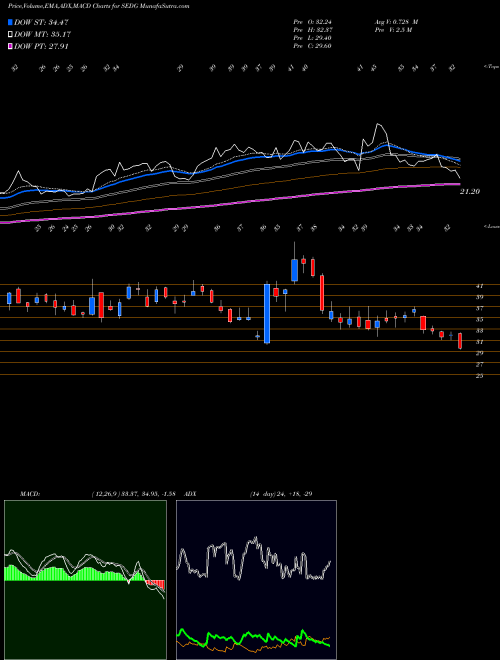Click the 29 price axis label
The image size is (500, 660).
pos(479,353)
